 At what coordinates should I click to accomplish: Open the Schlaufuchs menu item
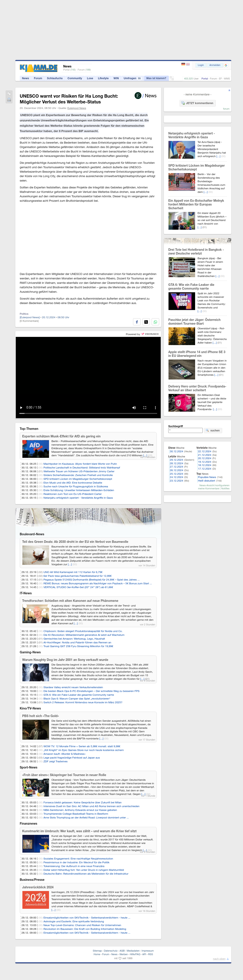pyautogui.click(x=55, y=78)
